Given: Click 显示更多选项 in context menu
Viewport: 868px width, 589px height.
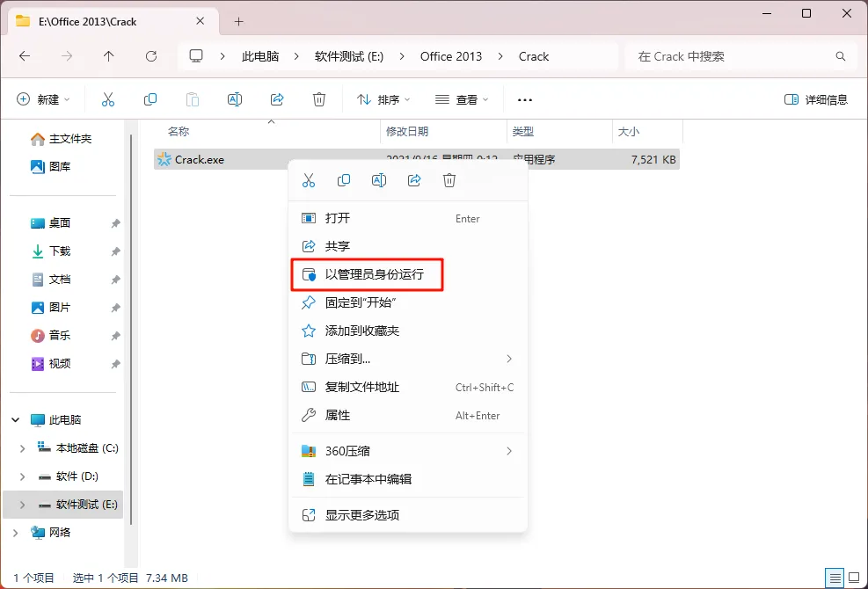Looking at the screenshot, I should tap(408, 515).
